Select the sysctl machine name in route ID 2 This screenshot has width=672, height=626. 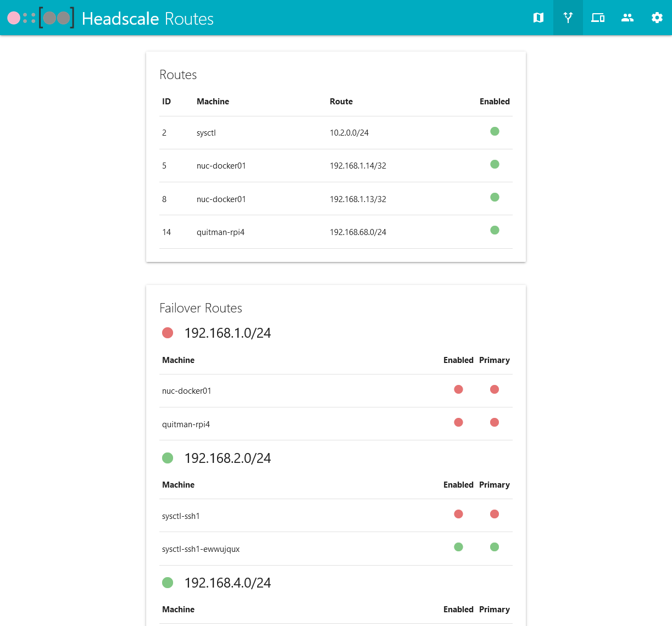tap(206, 133)
